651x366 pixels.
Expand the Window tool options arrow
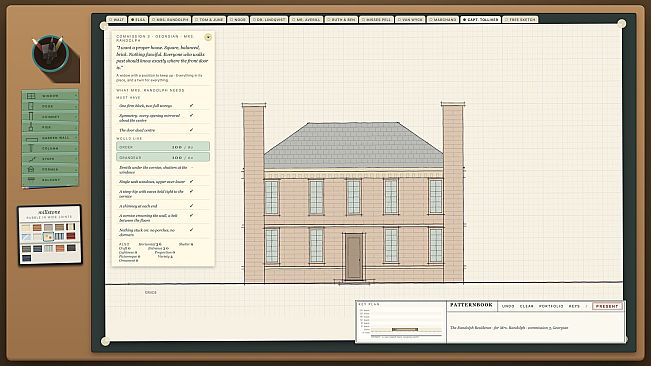76,96
